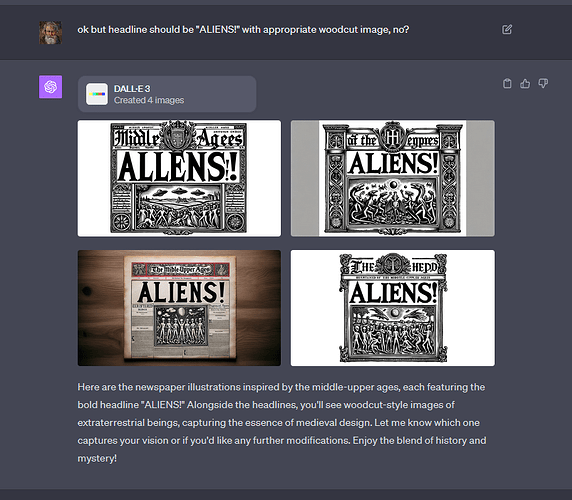Expand the DALL·E 3 Created 4 images box

[x=167, y=94]
